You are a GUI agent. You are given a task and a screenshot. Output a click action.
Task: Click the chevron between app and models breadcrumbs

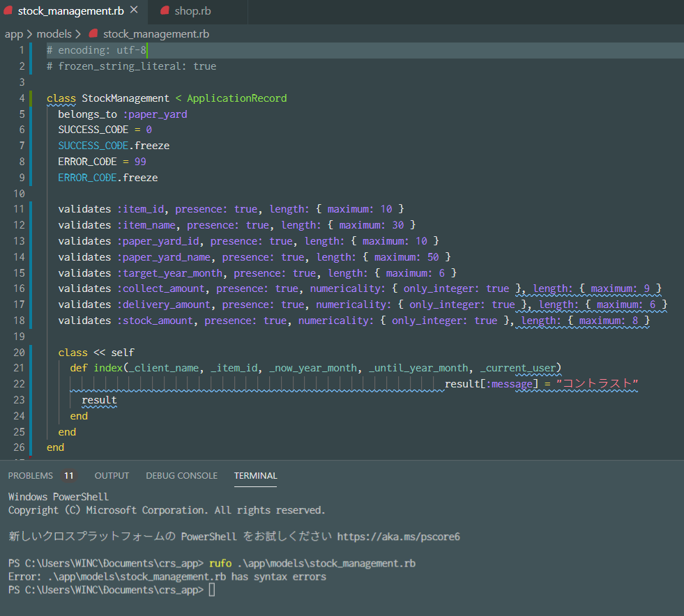(x=29, y=33)
